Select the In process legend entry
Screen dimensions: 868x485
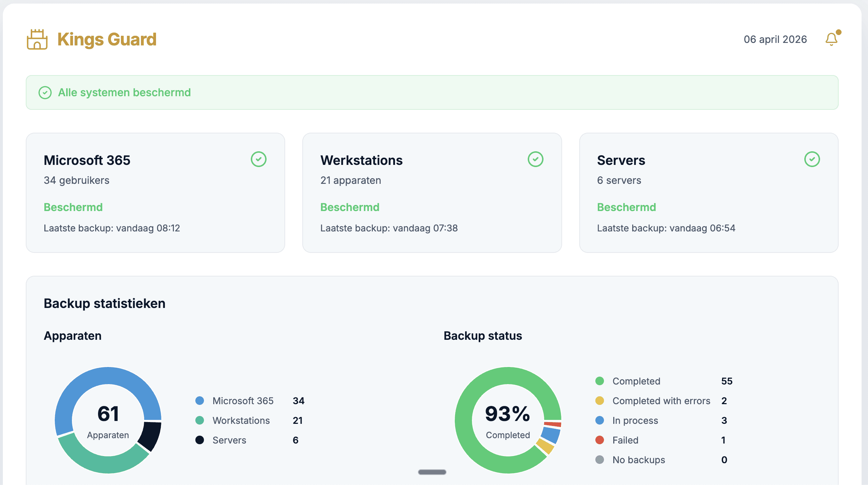(635, 420)
